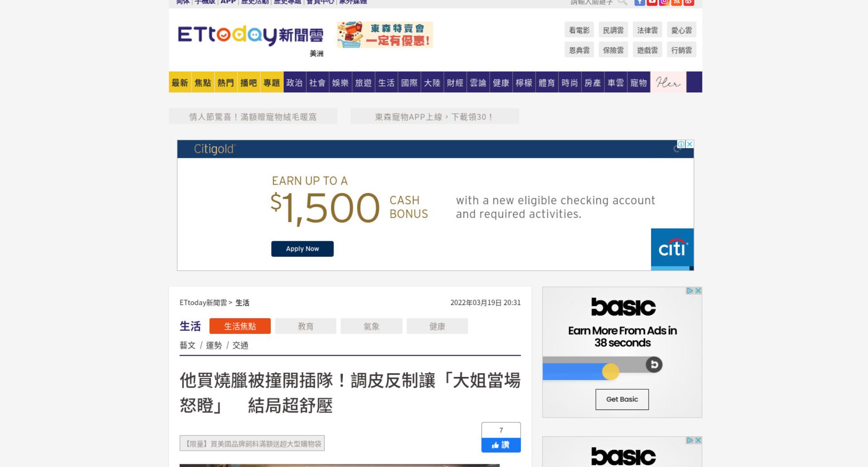Click 生活 in the breadcrumb

click(x=242, y=303)
